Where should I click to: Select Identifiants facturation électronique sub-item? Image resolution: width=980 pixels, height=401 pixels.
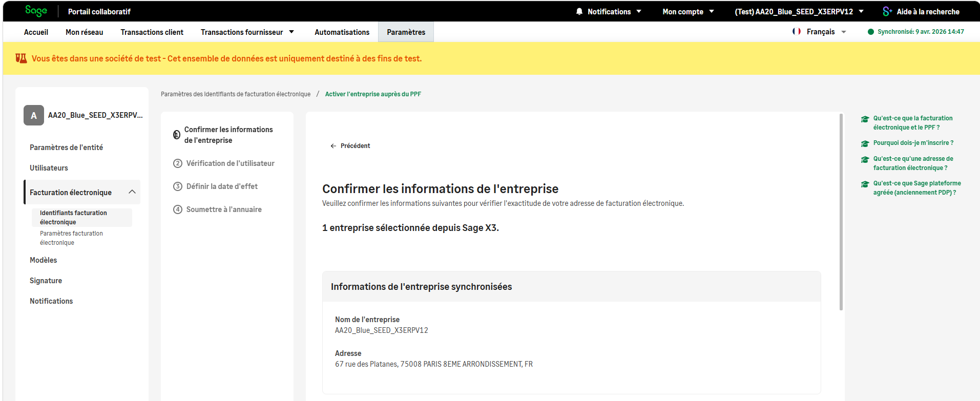tap(82, 218)
